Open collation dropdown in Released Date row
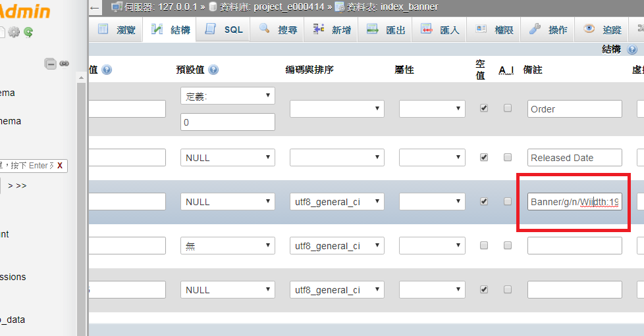Viewport: 644px width, 336px height. [x=336, y=158]
